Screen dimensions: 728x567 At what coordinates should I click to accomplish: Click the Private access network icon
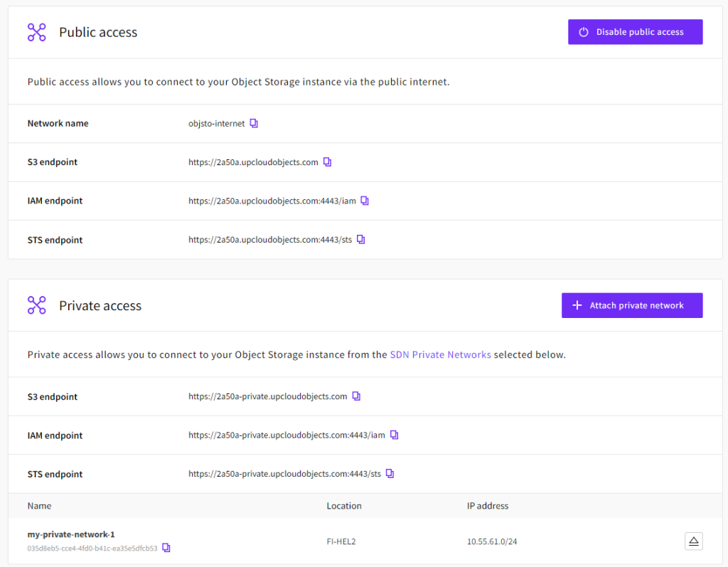36,304
